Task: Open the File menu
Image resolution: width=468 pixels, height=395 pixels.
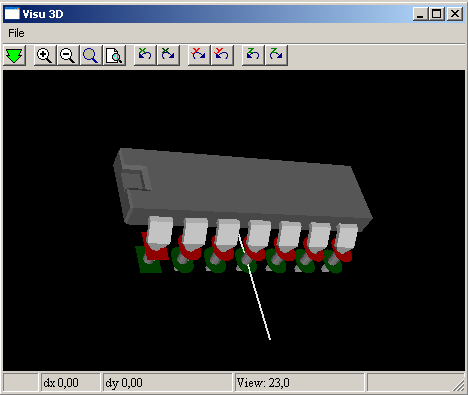Action: tap(16, 33)
